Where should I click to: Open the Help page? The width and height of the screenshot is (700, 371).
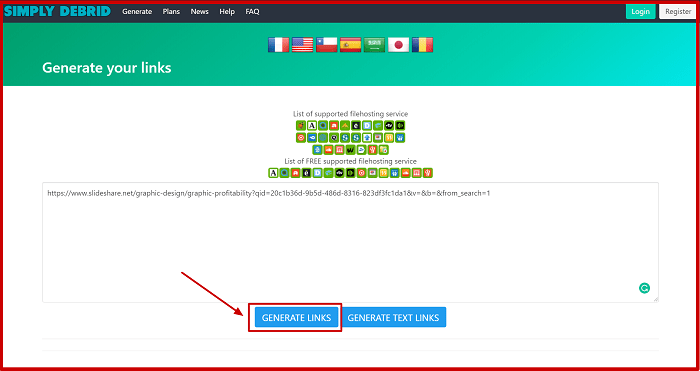227,12
